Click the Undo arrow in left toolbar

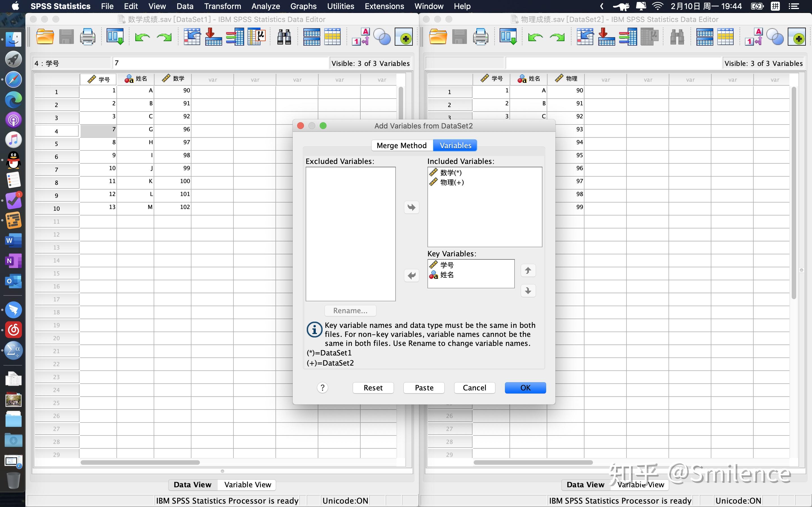coord(142,37)
